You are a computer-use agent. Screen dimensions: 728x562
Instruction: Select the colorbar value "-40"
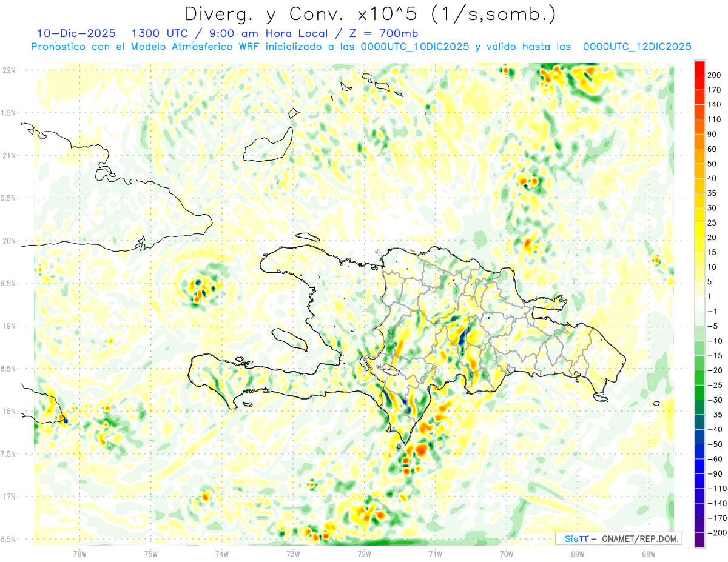[715, 429]
